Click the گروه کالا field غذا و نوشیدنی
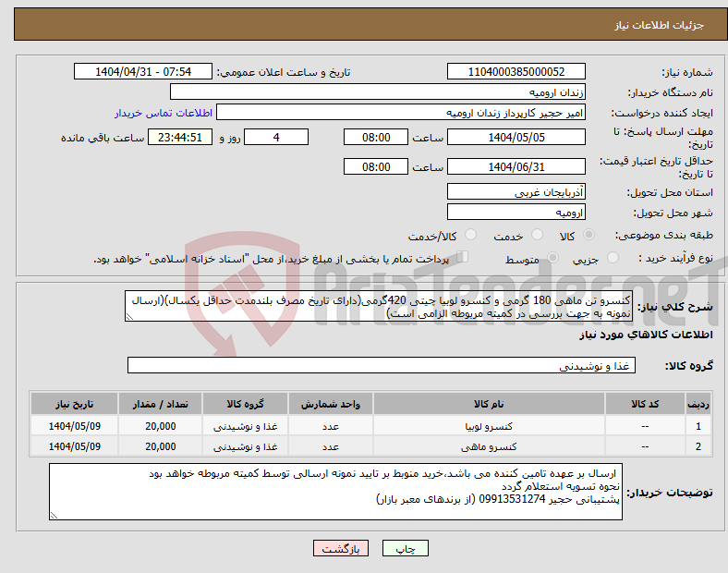 tap(382, 365)
